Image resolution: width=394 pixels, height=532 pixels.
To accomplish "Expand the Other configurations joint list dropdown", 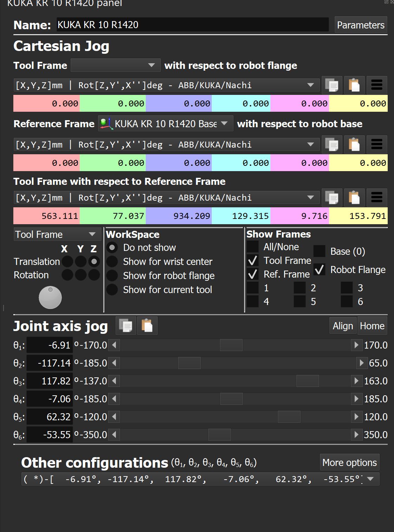I will (370, 479).
